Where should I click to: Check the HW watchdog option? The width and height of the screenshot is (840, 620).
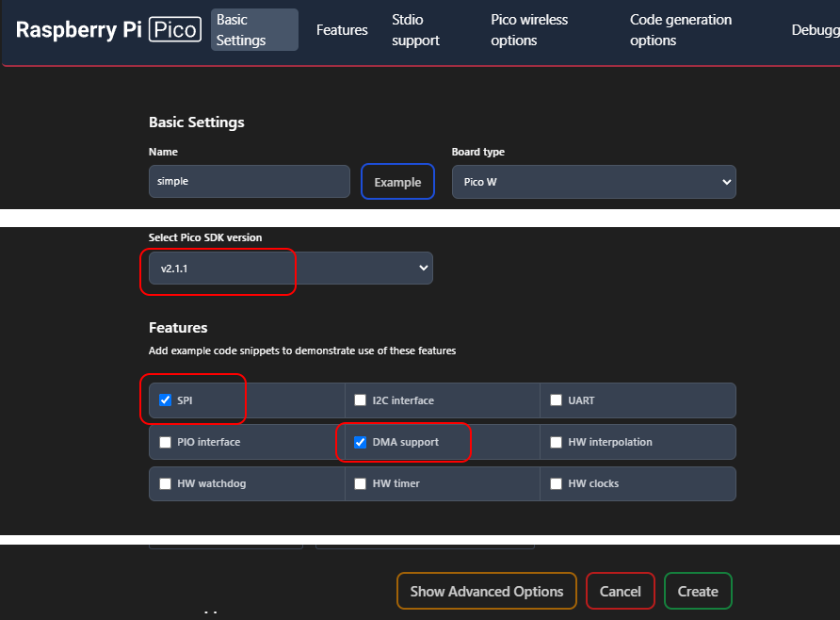point(165,483)
